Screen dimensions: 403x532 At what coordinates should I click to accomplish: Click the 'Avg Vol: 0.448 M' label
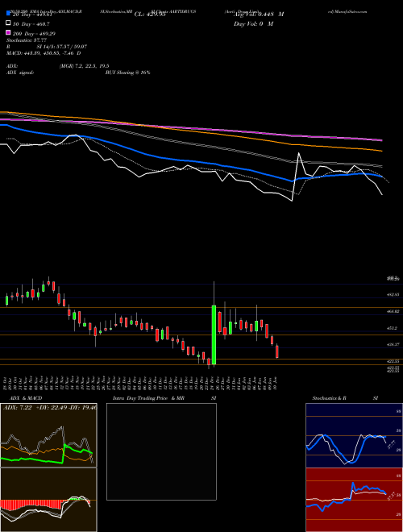(x=259, y=15)
